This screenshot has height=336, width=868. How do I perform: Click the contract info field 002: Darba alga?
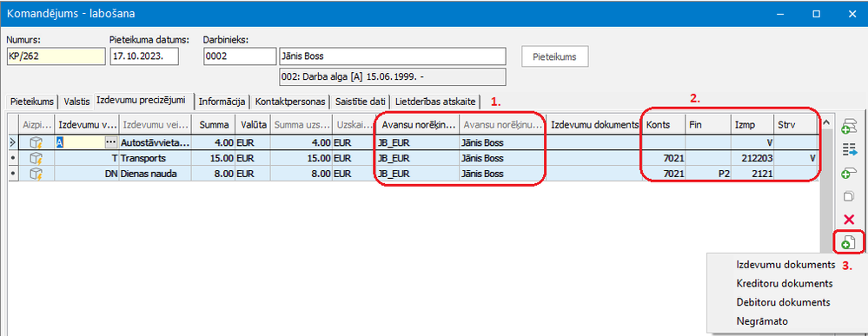393,76
